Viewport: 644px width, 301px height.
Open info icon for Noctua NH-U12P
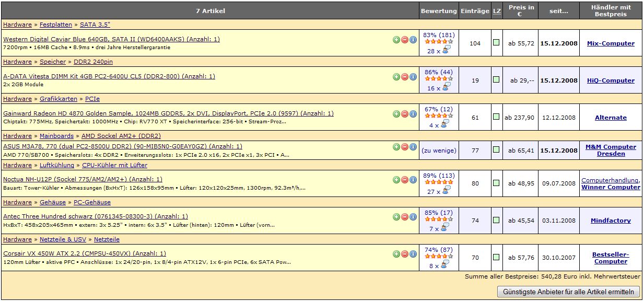pos(413,180)
